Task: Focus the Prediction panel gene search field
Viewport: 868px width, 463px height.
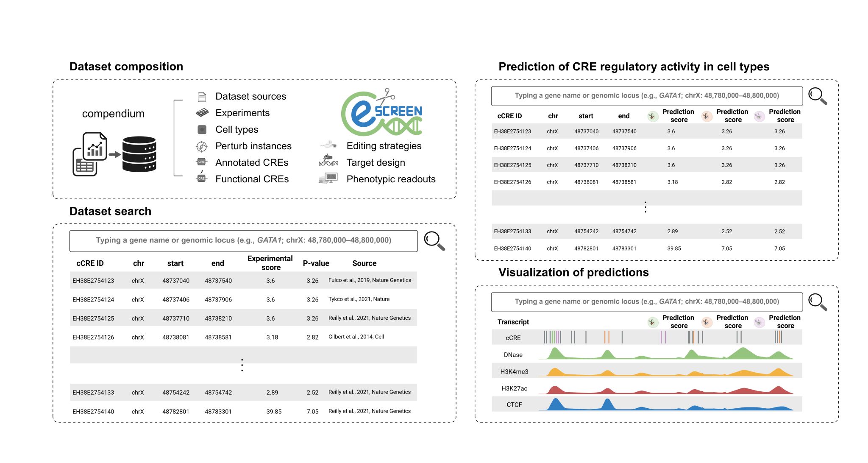Action: point(646,96)
